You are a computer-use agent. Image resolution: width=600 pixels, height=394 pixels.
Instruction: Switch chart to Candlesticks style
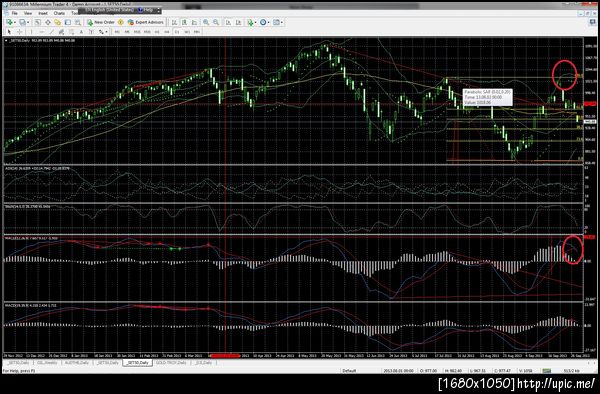click(184, 22)
